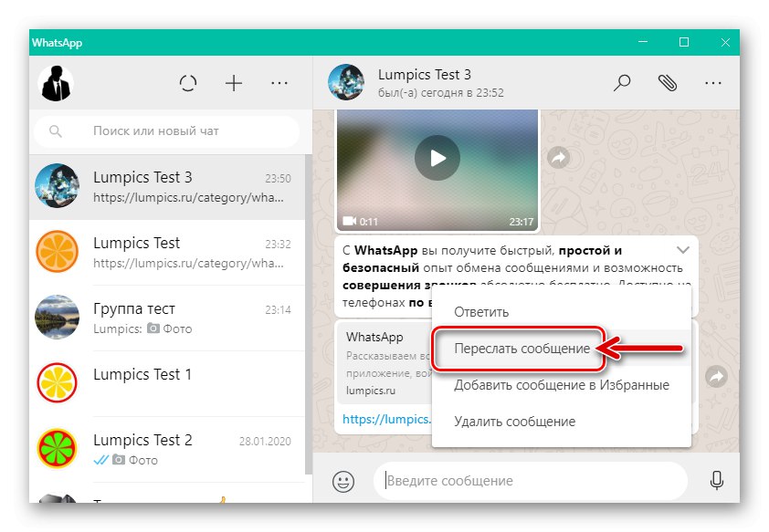
Task: Click the chat list scrollbar
Action: (x=309, y=314)
